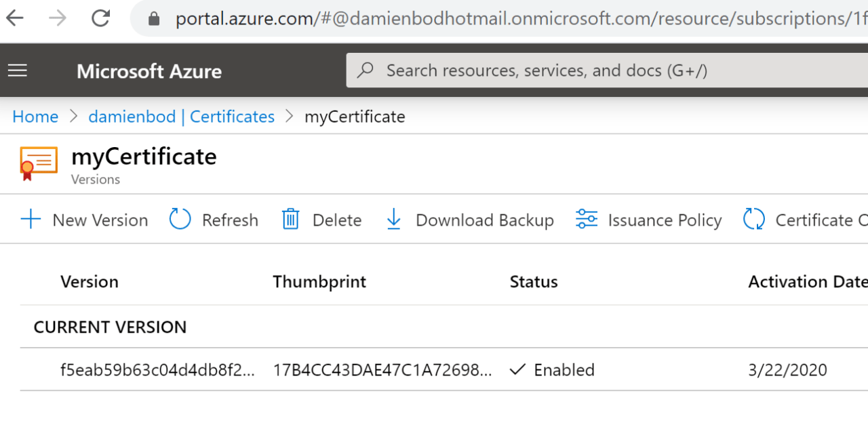Click the myCertificate certificate icon
The image size is (868, 448).
tap(39, 163)
